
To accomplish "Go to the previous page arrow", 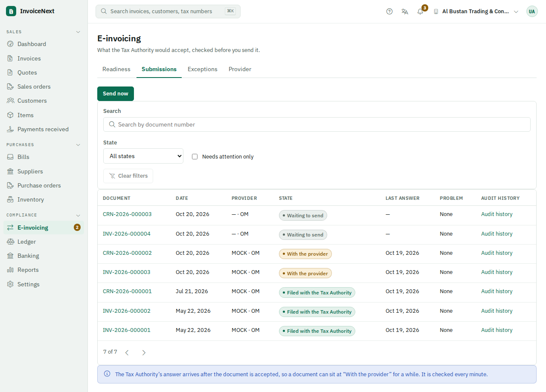I will coord(127,352).
